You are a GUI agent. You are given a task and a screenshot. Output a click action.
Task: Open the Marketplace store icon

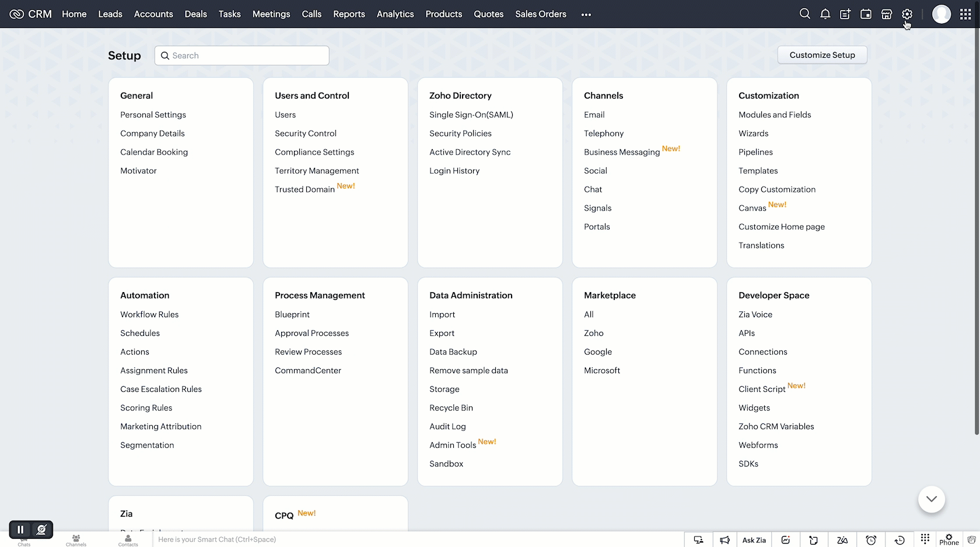886,14
